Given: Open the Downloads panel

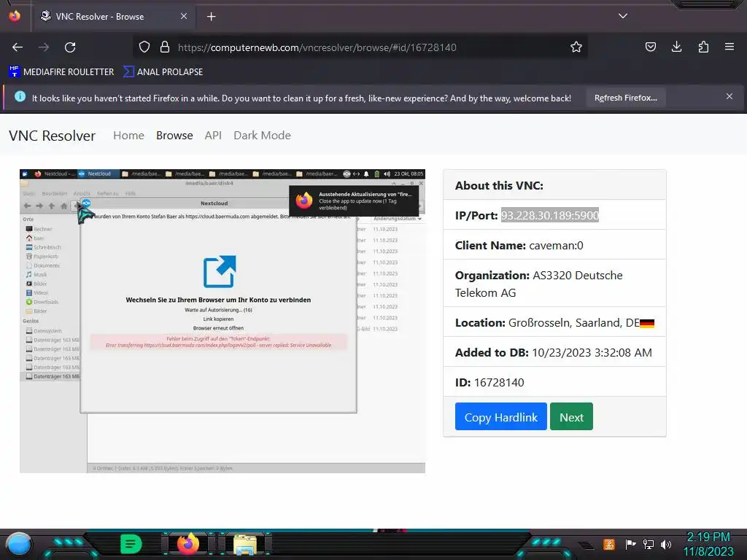Looking at the screenshot, I should 676,47.
